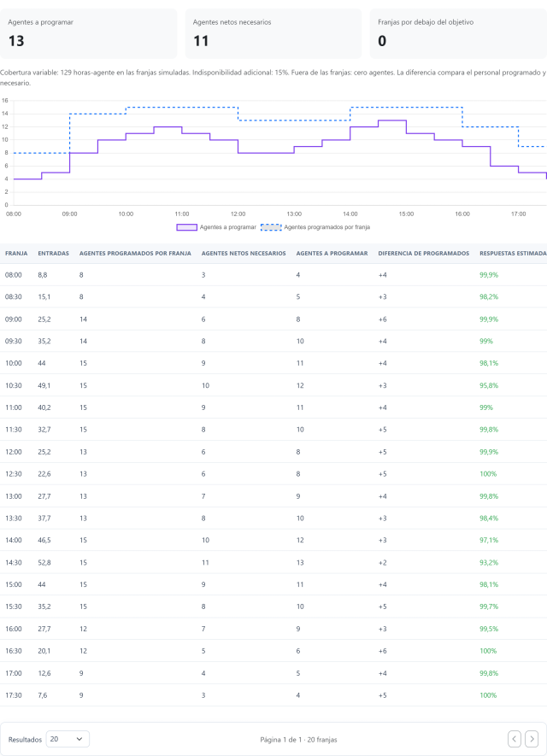Click the purple 'Agentes a programar' legend swatch
This screenshot has width=547, height=756.
coord(186,227)
